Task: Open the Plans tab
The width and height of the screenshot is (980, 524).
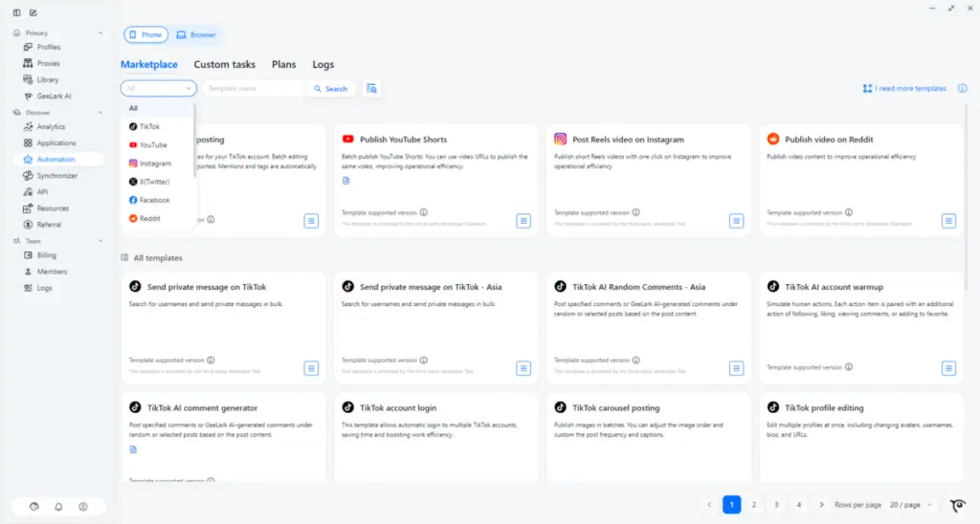Action: coord(283,65)
